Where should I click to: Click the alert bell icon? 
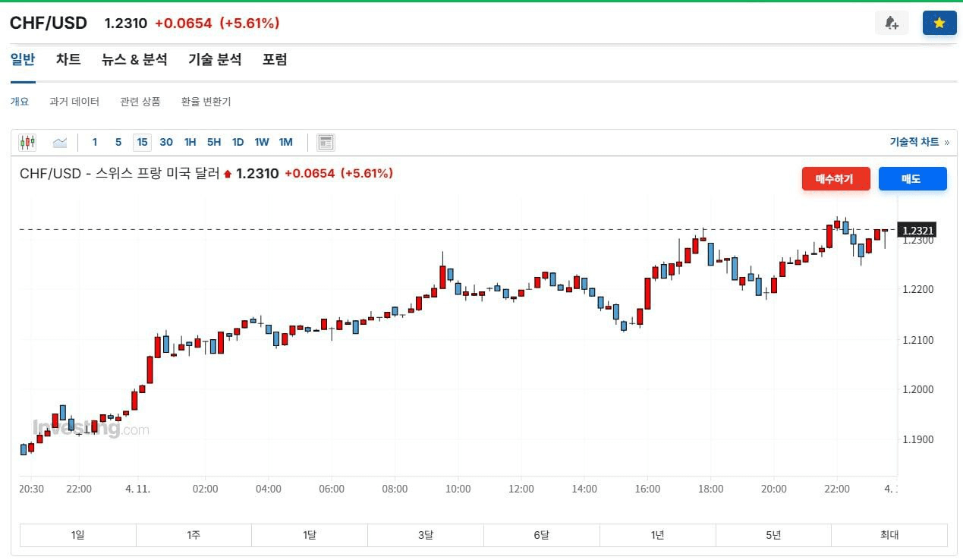tap(892, 23)
